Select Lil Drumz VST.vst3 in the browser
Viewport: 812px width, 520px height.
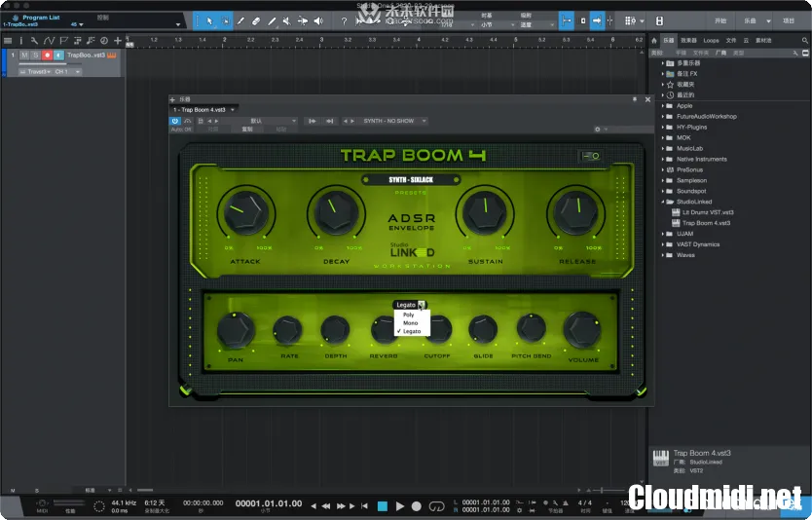(707, 211)
